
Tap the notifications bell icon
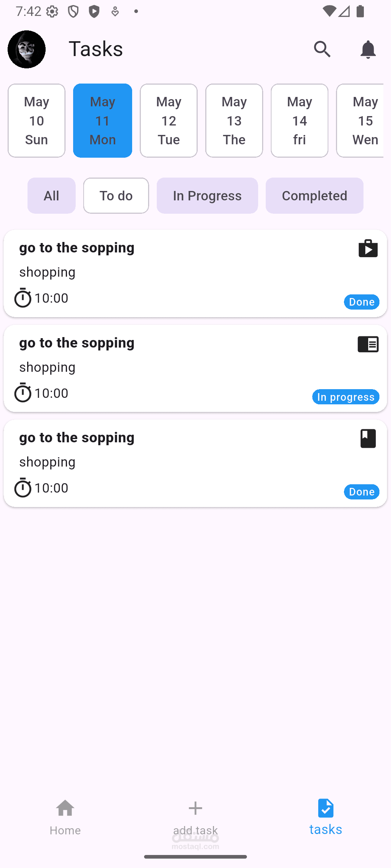click(x=368, y=49)
